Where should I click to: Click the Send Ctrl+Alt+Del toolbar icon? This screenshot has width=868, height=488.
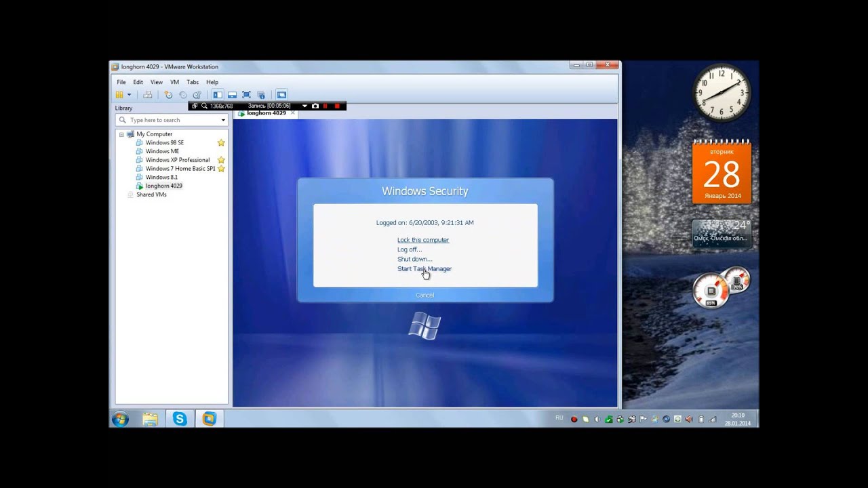(147, 95)
